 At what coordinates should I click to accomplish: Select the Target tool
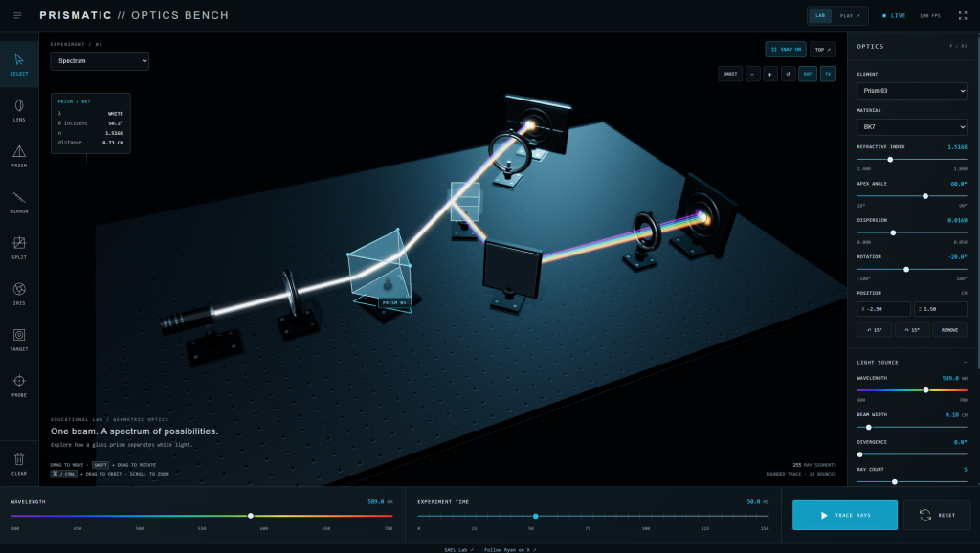click(19, 340)
